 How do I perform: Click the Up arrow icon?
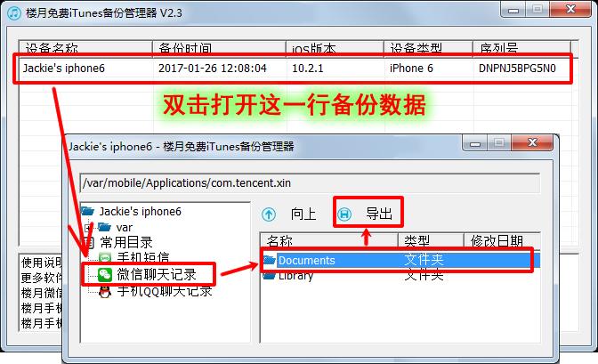[x=269, y=214]
